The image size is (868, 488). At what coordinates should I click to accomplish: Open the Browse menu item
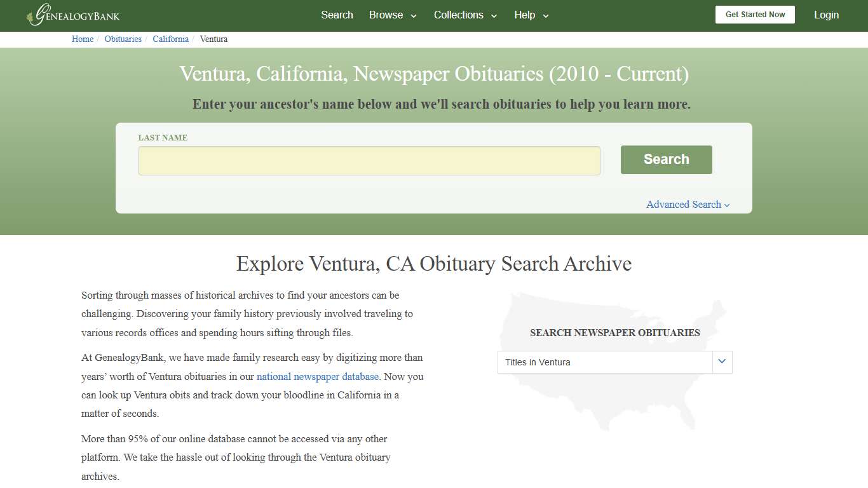tap(385, 15)
